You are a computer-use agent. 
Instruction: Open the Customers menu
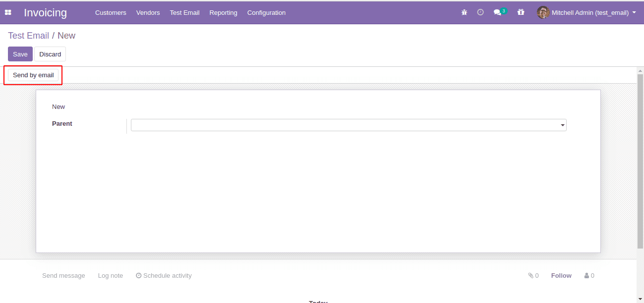coord(111,13)
